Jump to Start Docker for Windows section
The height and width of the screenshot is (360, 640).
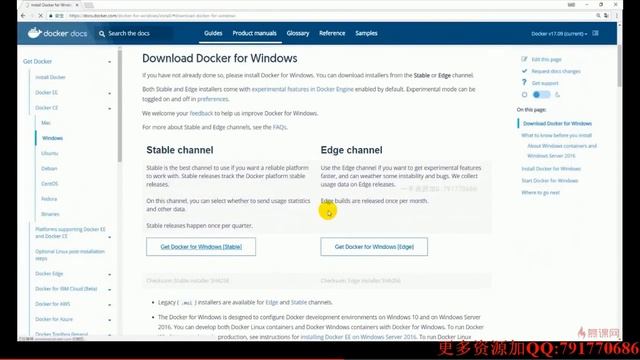point(549,180)
